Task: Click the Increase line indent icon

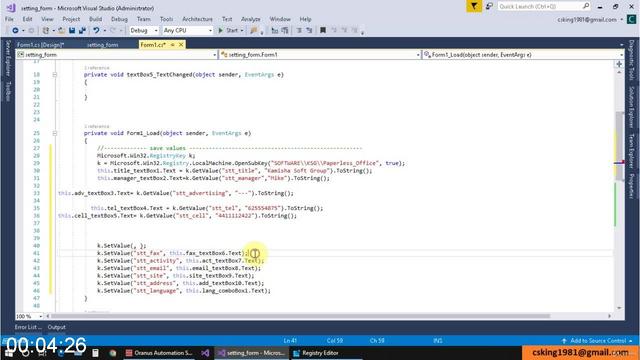Action: pos(309,31)
